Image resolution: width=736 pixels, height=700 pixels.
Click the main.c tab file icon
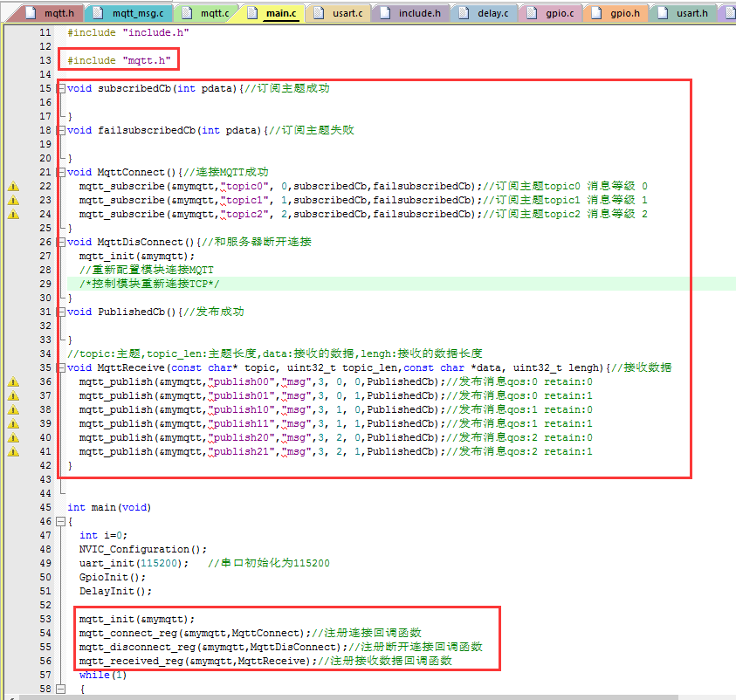252,13
